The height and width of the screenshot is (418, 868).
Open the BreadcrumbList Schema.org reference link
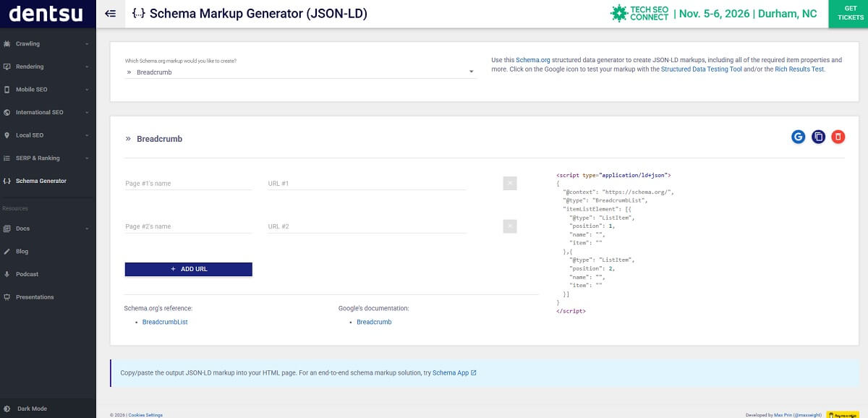pyautogui.click(x=165, y=322)
